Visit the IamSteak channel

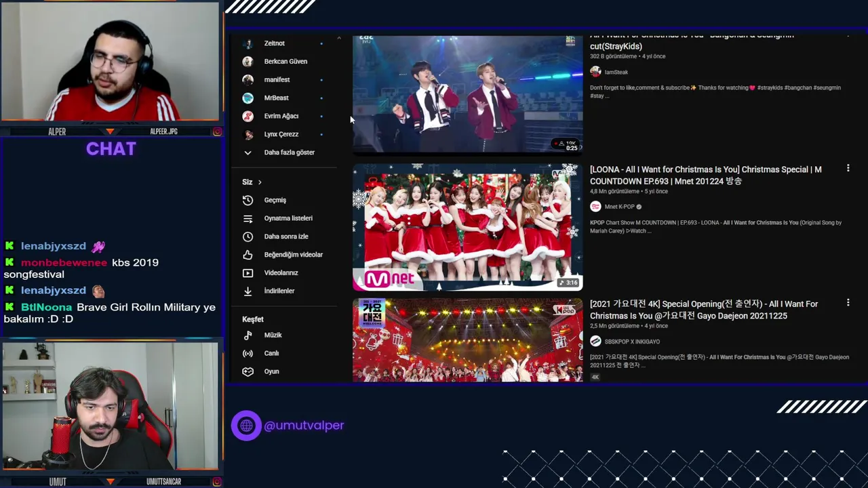click(x=616, y=73)
